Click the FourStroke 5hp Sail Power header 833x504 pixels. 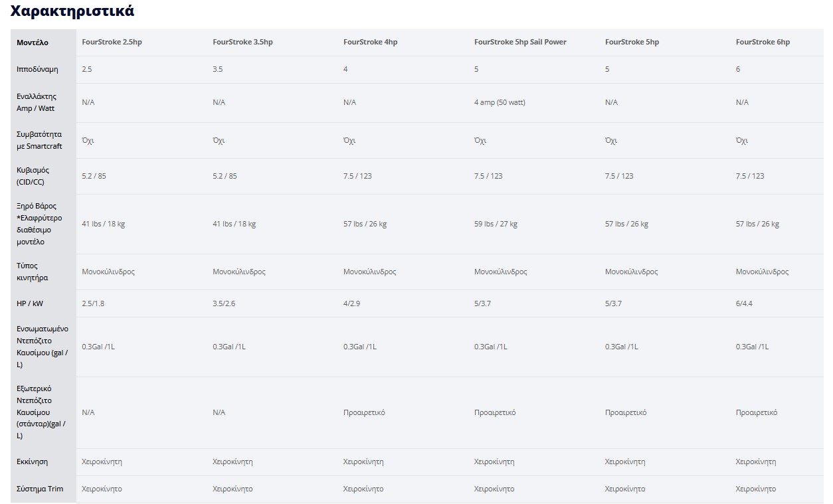coord(520,42)
